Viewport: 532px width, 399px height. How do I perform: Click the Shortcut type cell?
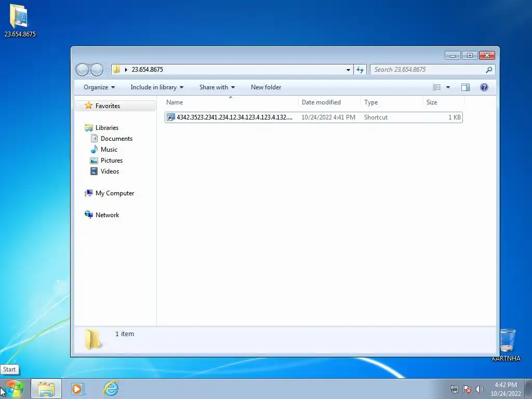click(376, 117)
